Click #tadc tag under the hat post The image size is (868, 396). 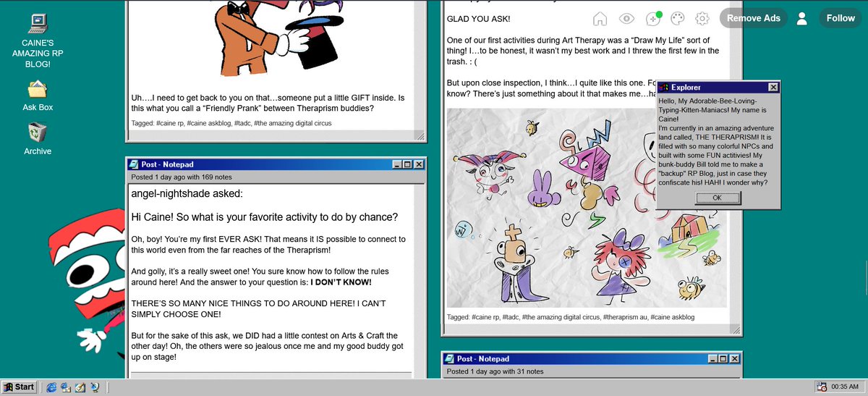click(x=242, y=123)
